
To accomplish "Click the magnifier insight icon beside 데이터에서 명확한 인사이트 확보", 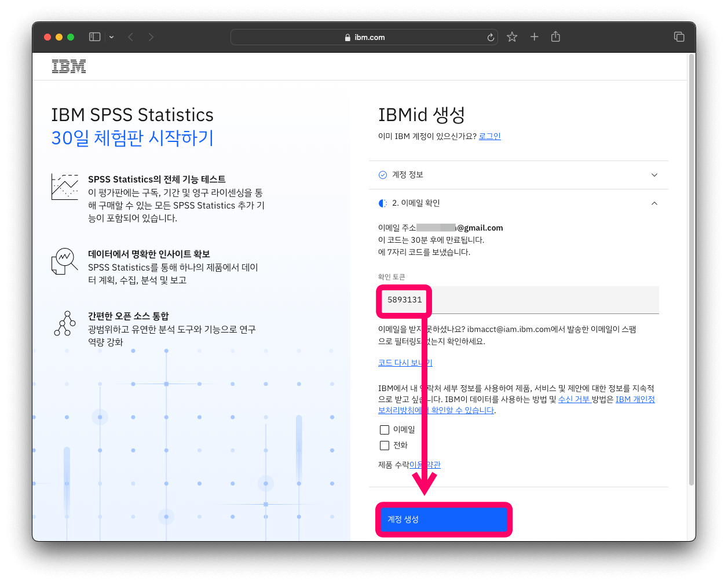I will 65,261.
